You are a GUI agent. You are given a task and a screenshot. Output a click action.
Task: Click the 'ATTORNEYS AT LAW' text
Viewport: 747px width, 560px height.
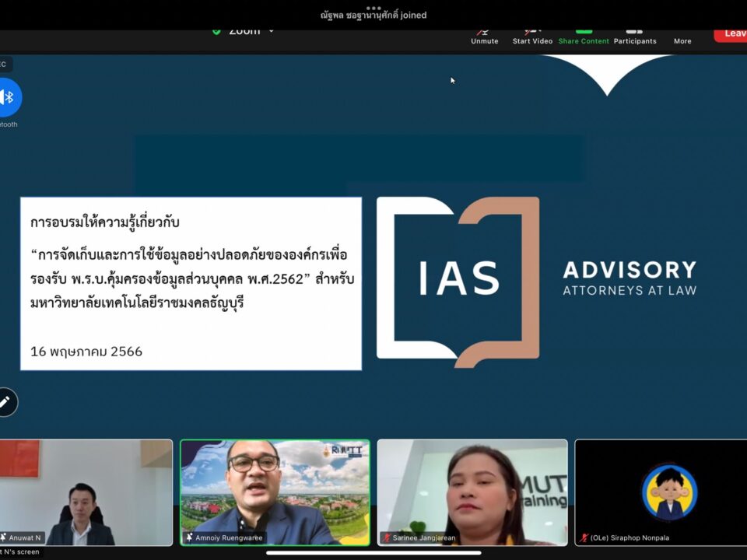[x=630, y=290]
